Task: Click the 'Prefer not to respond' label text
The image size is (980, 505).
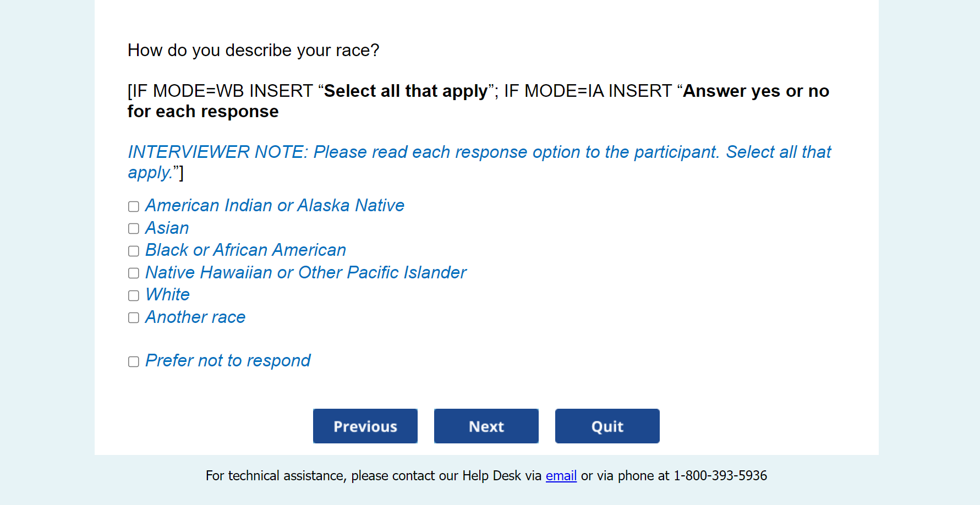Action: click(228, 361)
